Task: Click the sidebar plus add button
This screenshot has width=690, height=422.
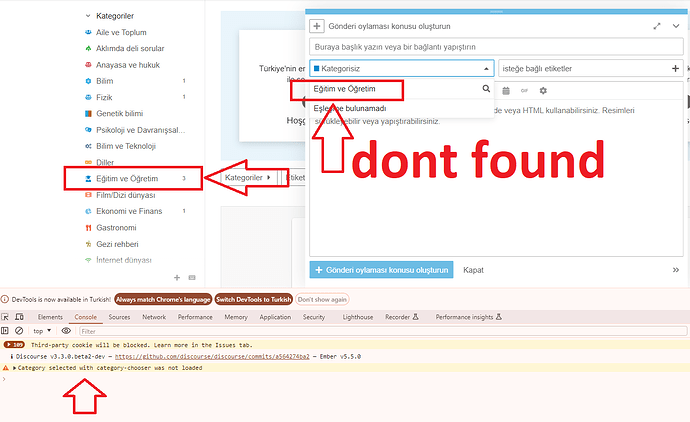Action: (177, 278)
